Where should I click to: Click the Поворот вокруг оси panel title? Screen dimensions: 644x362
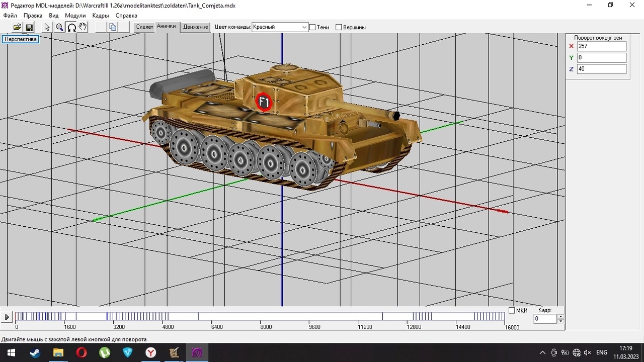click(598, 38)
